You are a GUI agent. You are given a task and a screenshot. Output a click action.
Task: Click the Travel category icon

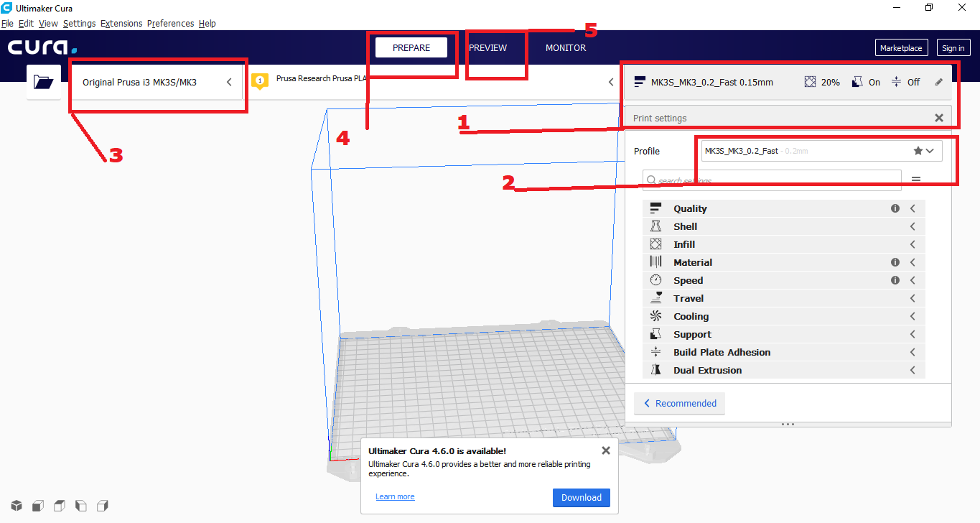coord(655,298)
